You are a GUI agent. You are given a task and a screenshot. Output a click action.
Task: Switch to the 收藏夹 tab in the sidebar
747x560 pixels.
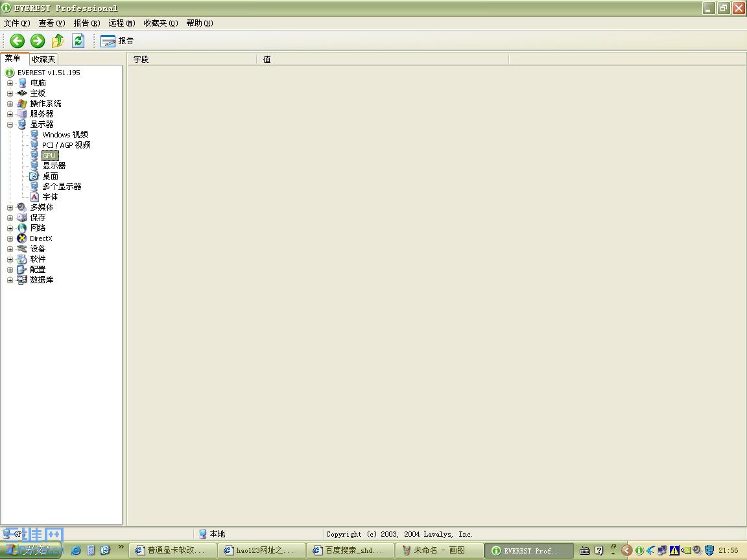click(43, 59)
